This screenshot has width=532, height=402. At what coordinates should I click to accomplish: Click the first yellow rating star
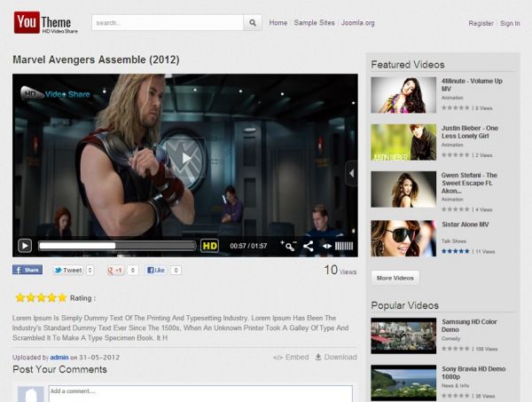point(20,298)
